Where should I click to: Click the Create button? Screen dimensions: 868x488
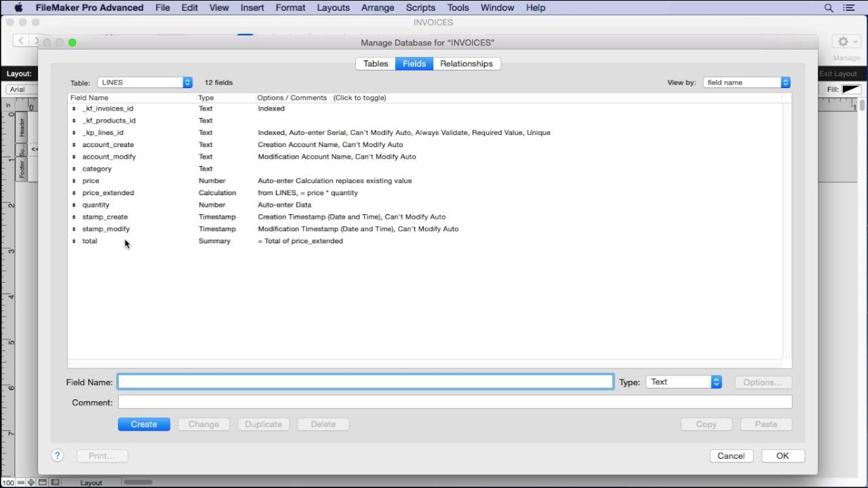point(144,424)
